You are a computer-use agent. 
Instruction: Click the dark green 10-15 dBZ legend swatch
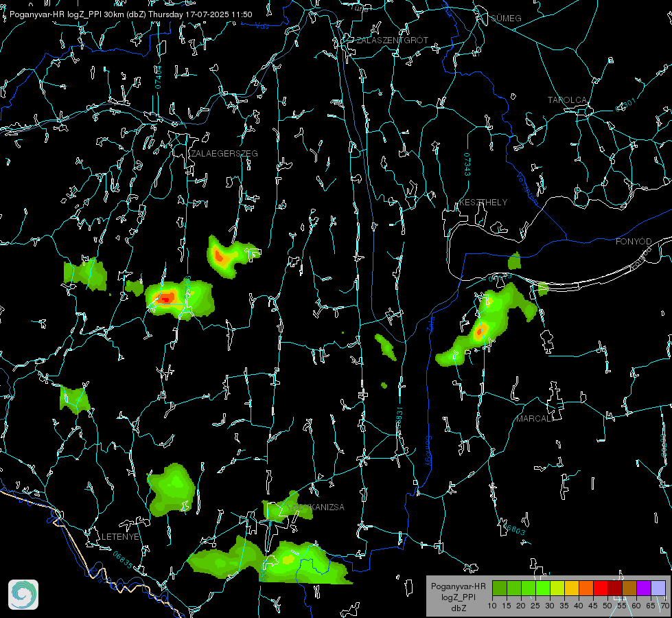click(x=500, y=588)
